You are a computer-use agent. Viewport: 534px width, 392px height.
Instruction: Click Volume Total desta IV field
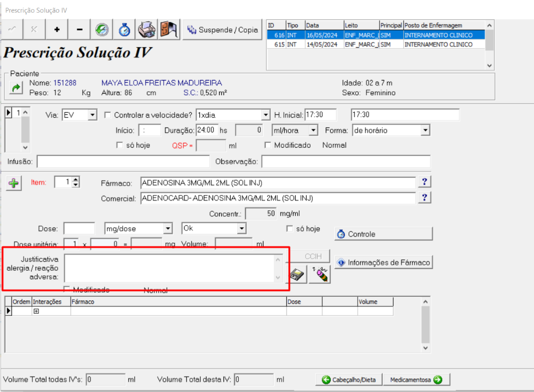pyautogui.click(x=254, y=379)
